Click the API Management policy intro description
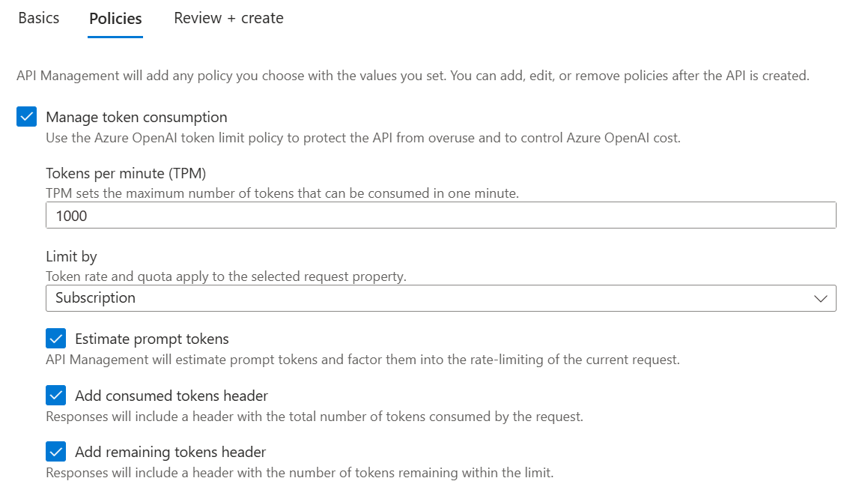868x493 pixels. click(413, 76)
